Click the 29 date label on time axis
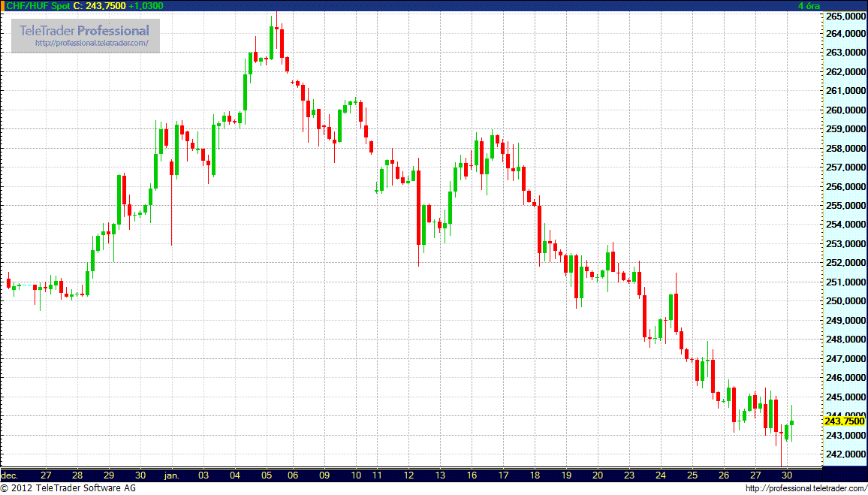This screenshot has width=868, height=495. [109, 475]
